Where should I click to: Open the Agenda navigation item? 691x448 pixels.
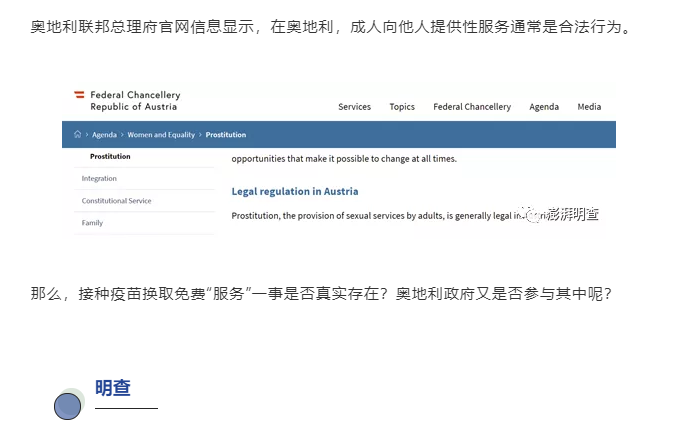(544, 107)
